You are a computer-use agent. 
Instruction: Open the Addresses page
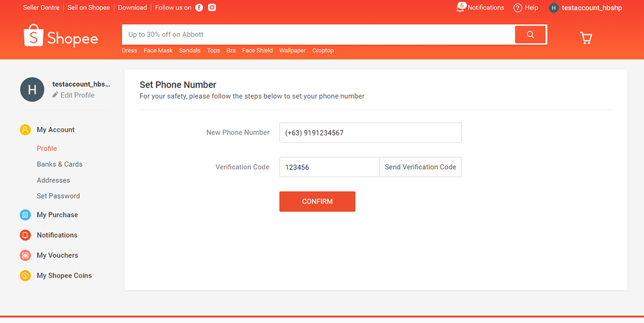pyautogui.click(x=53, y=180)
